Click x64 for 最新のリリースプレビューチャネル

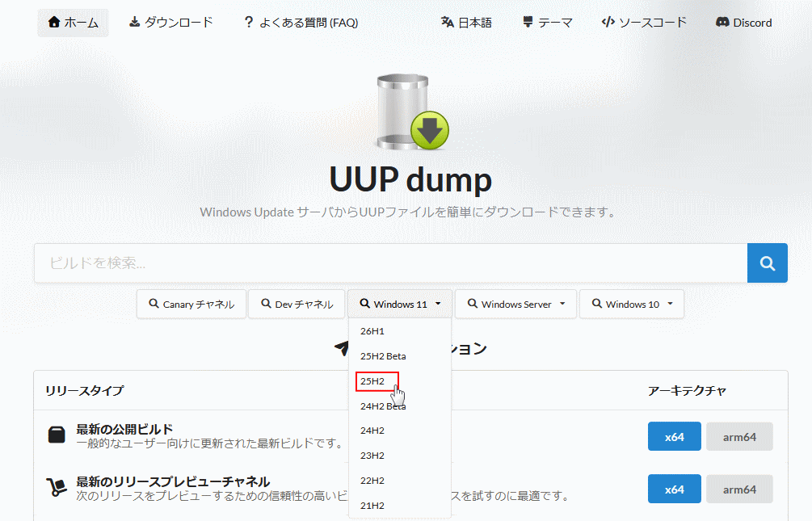(x=675, y=489)
